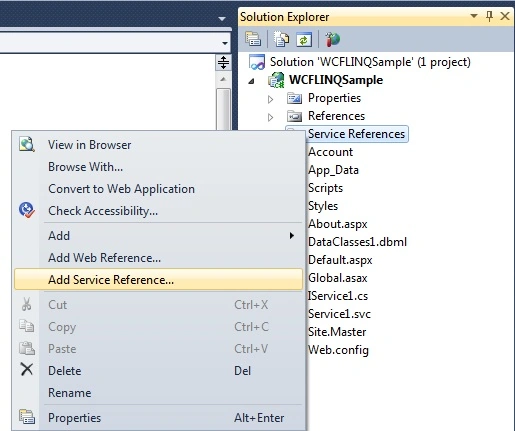
Task: Click the Refresh icon in Solution Explorer toolbar
Action: pos(304,39)
